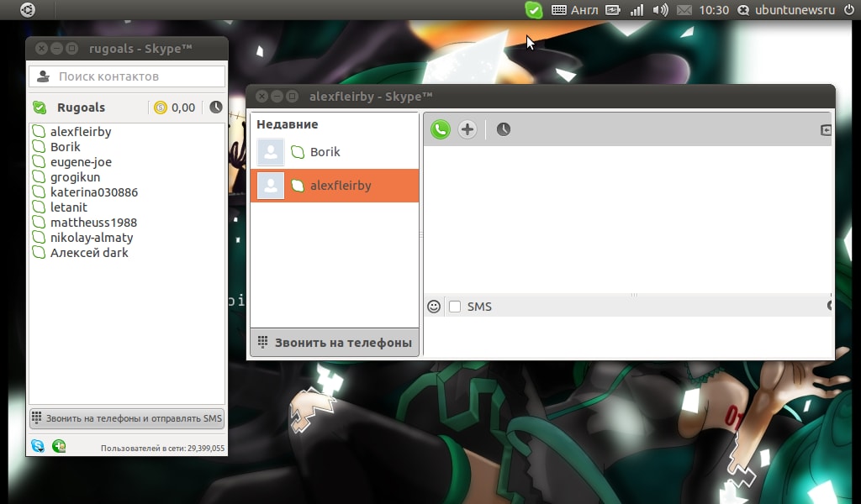Click the add contact green plus icon
The image size is (861, 504).
tap(59, 446)
